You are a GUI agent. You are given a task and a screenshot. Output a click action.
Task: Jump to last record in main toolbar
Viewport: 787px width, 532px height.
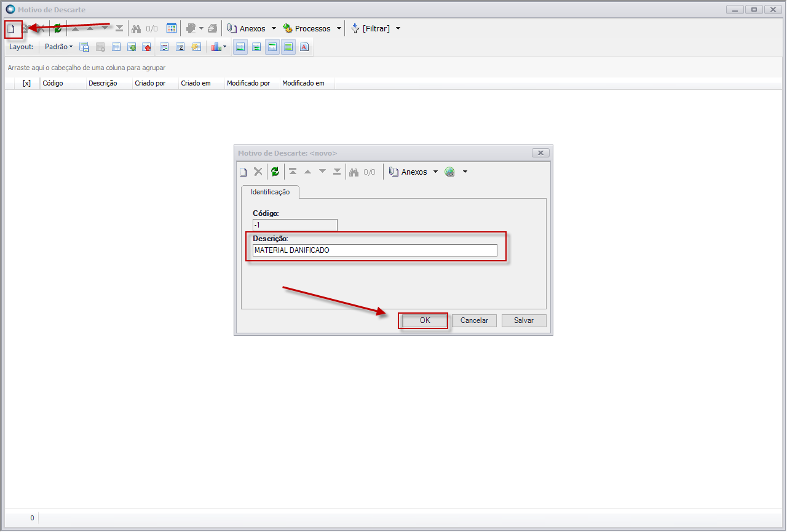coord(119,28)
